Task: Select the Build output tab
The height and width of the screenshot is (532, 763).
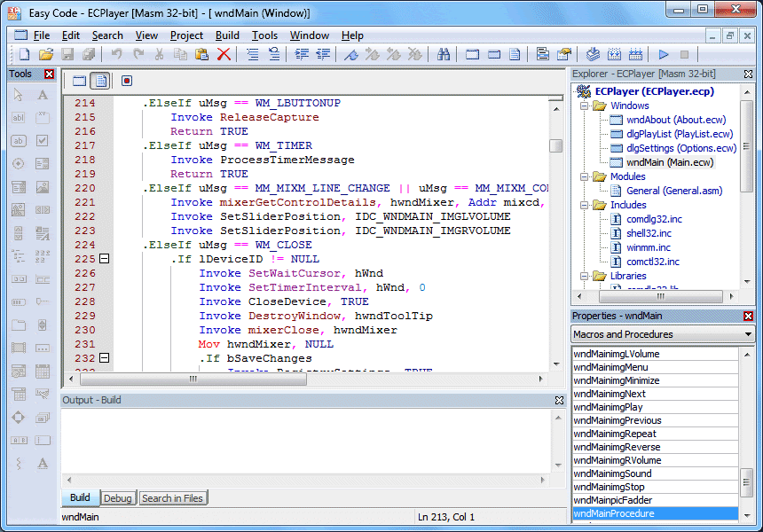Action: [80, 497]
